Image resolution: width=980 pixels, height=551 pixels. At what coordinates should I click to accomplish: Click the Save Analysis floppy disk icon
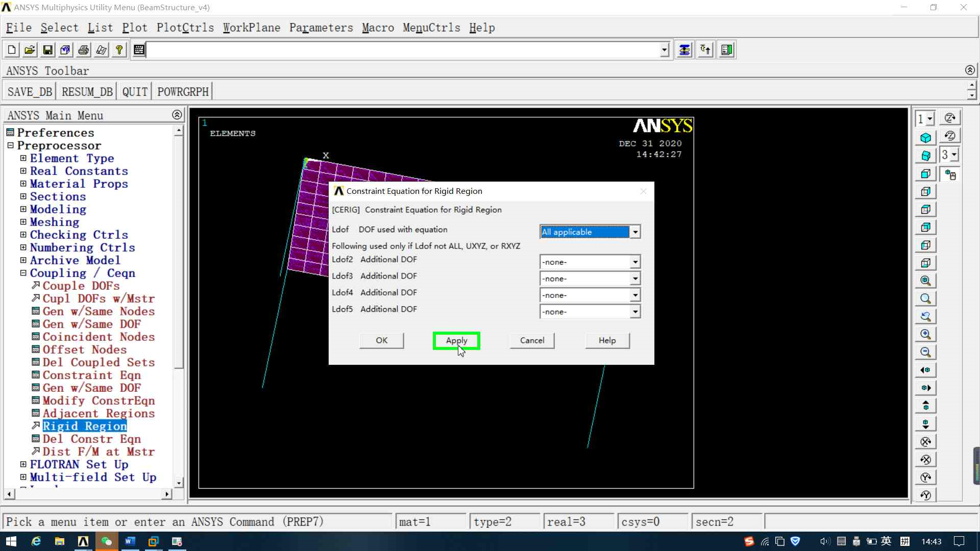[x=47, y=49]
